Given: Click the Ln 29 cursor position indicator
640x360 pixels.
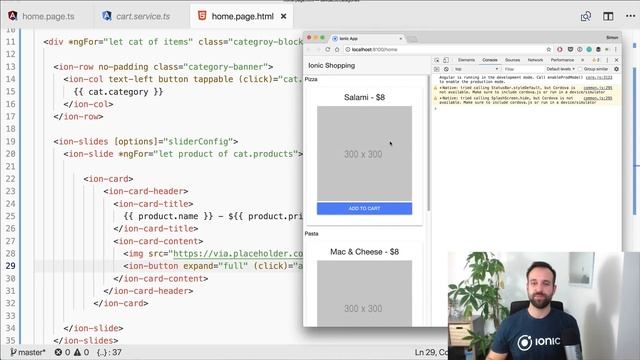Looking at the screenshot, I should (431, 352).
